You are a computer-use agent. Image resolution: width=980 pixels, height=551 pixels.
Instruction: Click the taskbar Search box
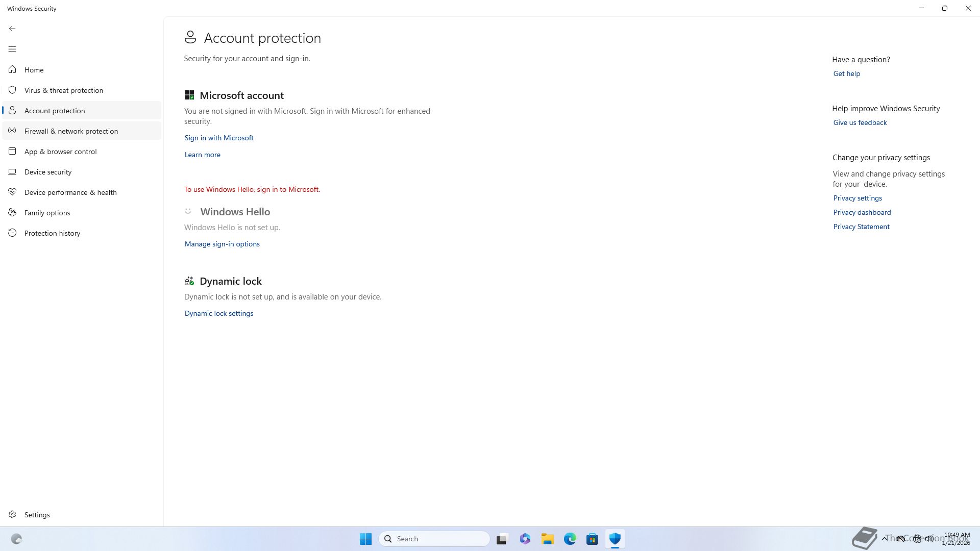click(434, 539)
